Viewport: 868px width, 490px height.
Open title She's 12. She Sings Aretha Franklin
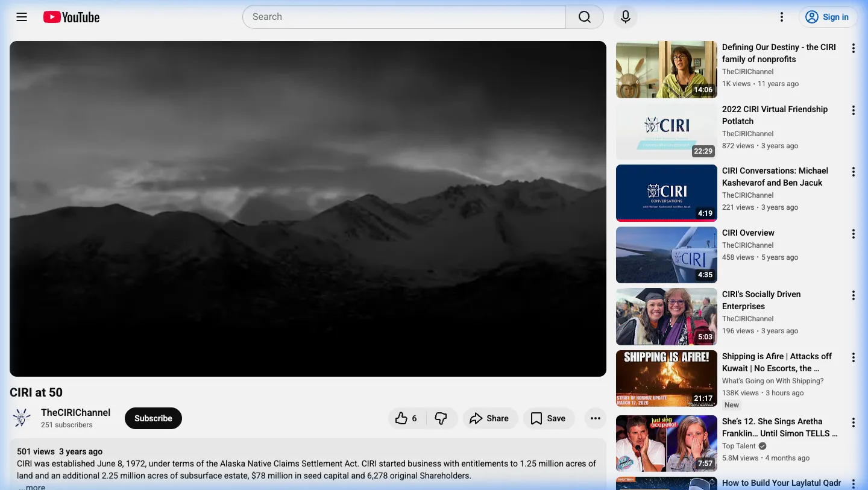pos(780,427)
